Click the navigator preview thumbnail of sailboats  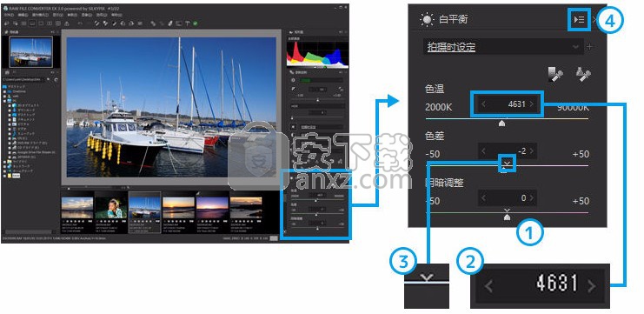click(x=31, y=52)
